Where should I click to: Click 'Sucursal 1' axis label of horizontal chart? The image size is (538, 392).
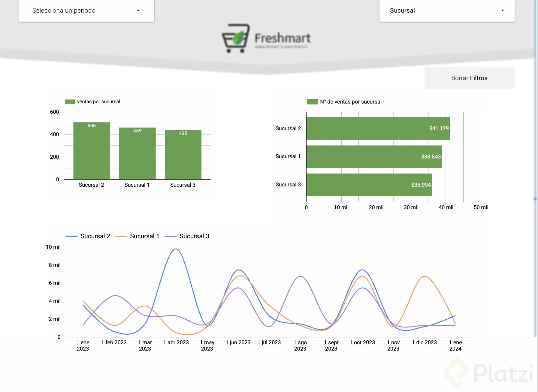pos(288,156)
